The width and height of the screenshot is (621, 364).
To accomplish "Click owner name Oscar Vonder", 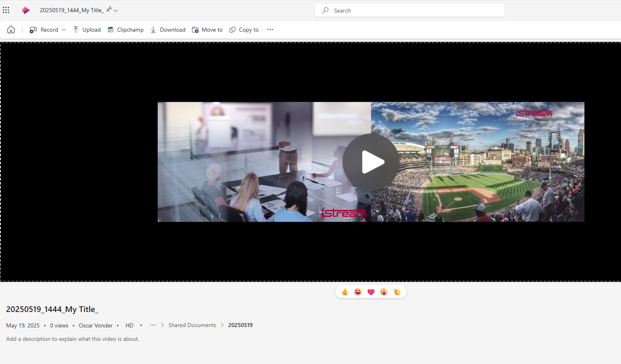I will 96,325.
